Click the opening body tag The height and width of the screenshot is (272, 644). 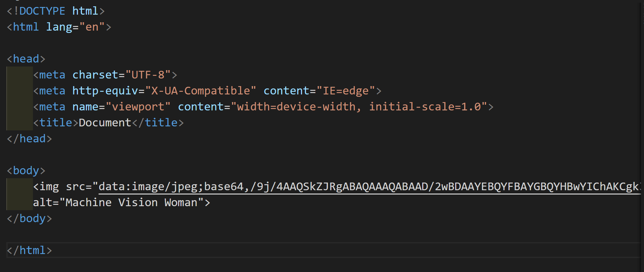pyautogui.click(x=26, y=171)
